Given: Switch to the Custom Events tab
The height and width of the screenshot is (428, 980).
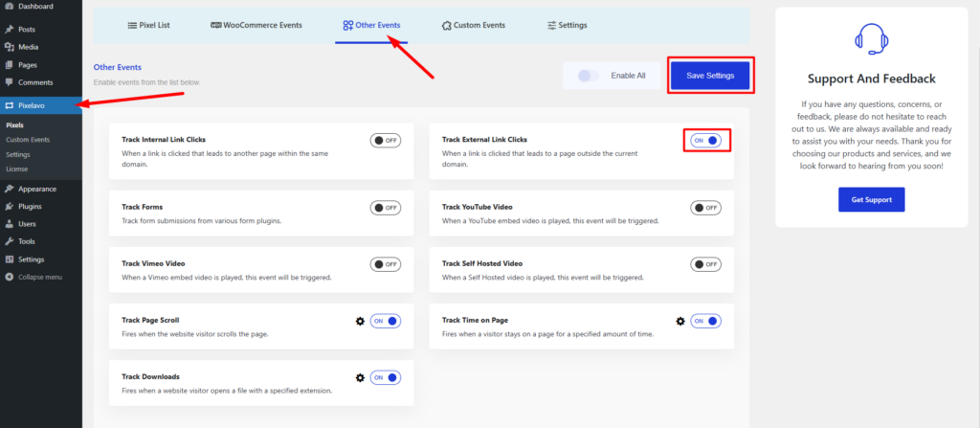Looking at the screenshot, I should click(x=468, y=25).
